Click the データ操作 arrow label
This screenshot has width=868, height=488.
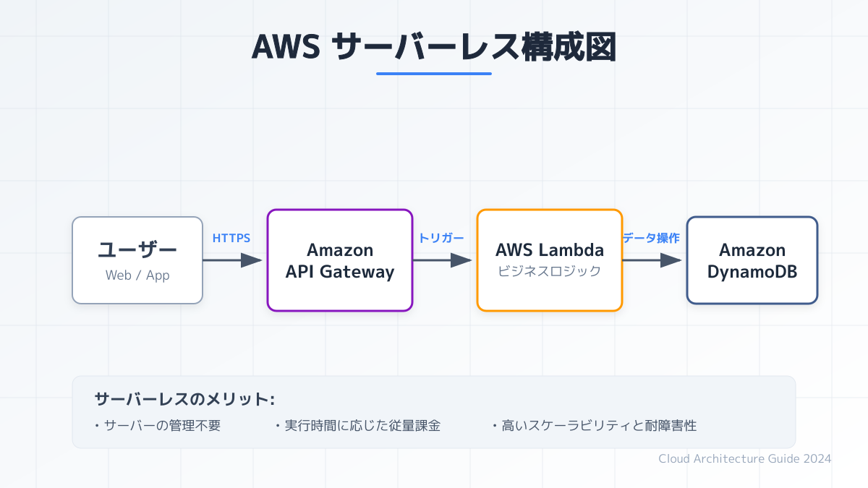click(651, 238)
